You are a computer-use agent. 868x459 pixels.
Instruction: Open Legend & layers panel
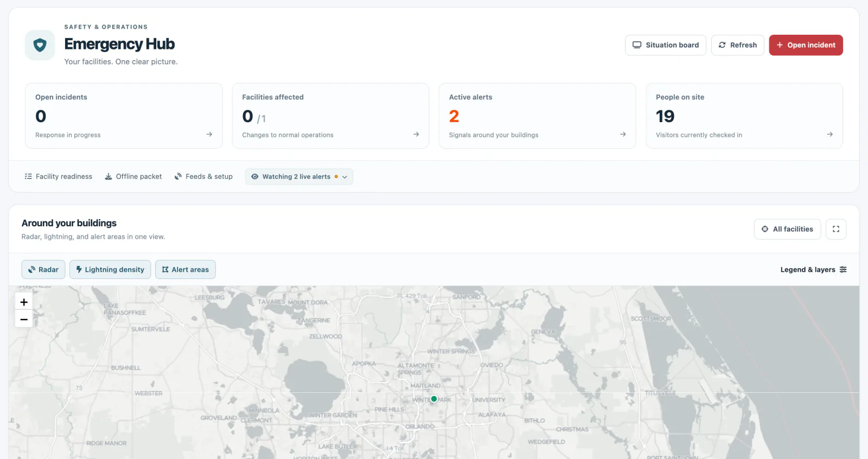point(813,270)
